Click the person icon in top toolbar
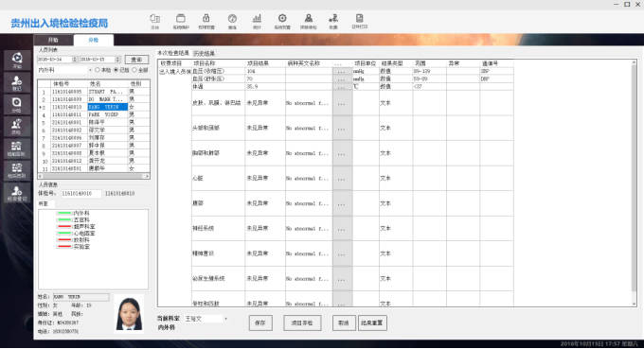Viewport: 644px width, 349px height. (308, 21)
